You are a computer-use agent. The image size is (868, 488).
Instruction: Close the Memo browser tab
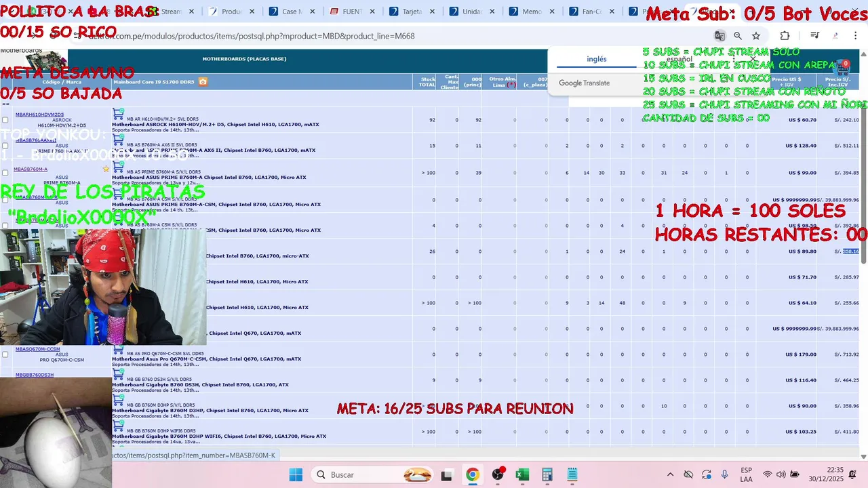click(552, 12)
